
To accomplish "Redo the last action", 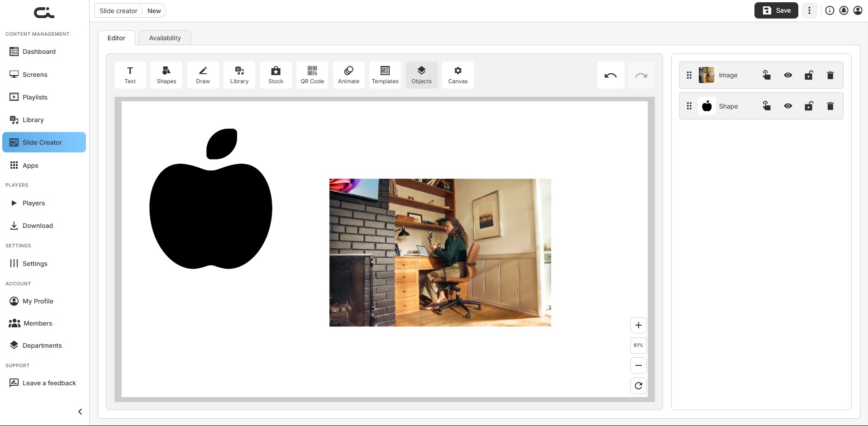I will point(641,75).
